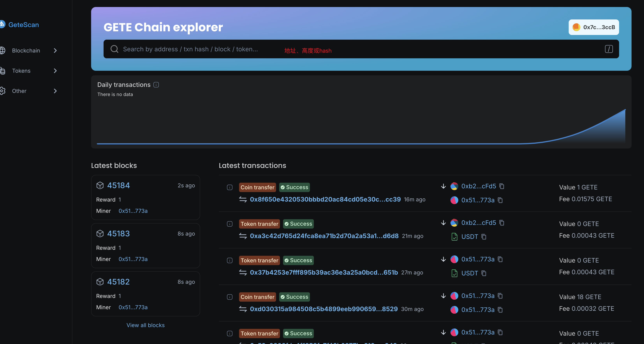
Task: Click search magnifier icon in search bar
Action: coord(114,49)
